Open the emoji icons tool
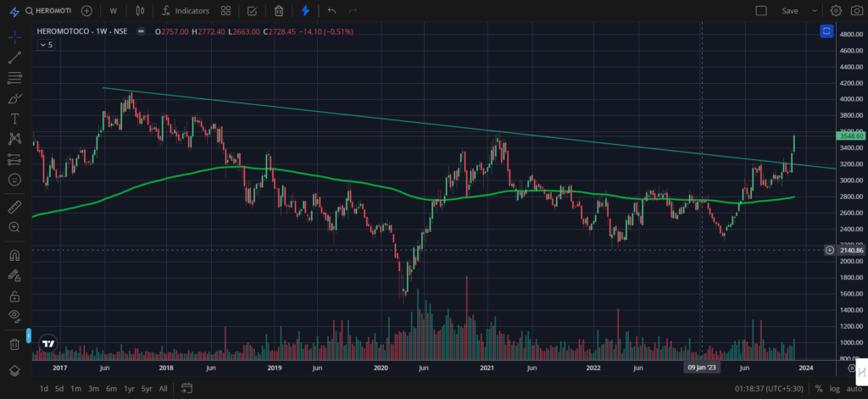This screenshot has height=399, width=868. pos(15,180)
